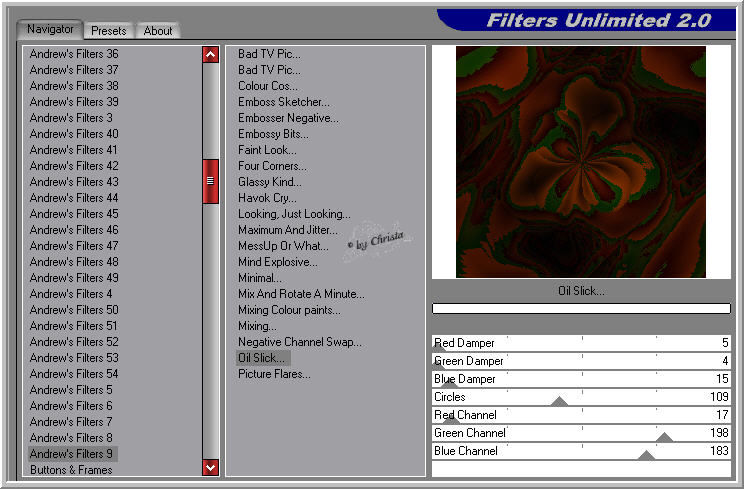Viewport: 744px width, 489px height.
Task: Switch to the Navigator tab
Action: (x=50, y=29)
